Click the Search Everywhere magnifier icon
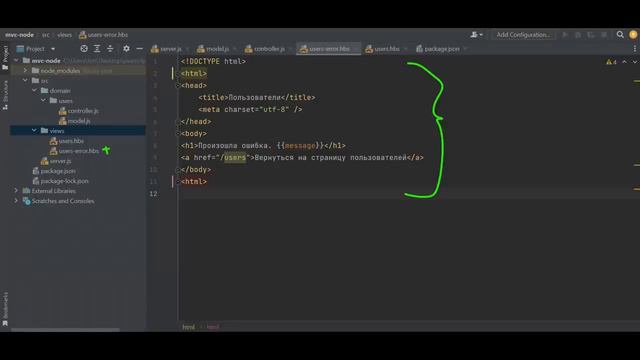 click(620, 35)
